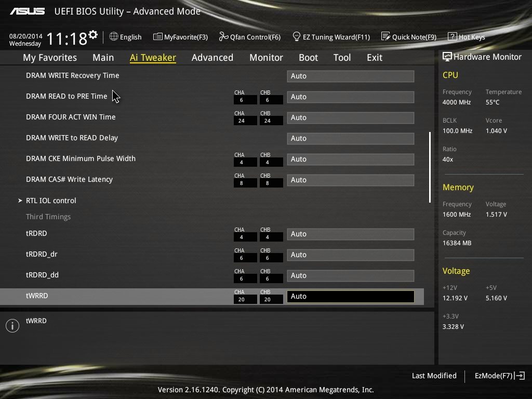Screen dimensions: 532x399
Task: Click Last Modified button
Action: (434, 376)
